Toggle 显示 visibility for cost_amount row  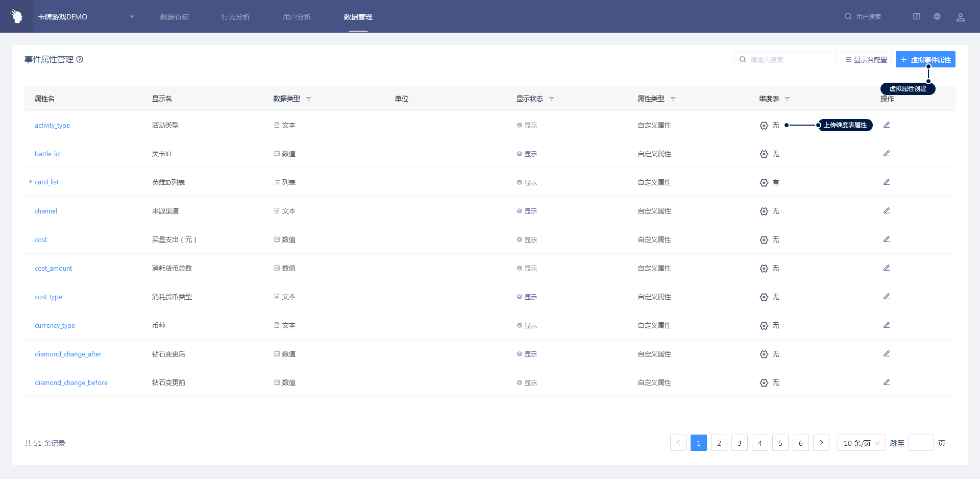tap(527, 268)
